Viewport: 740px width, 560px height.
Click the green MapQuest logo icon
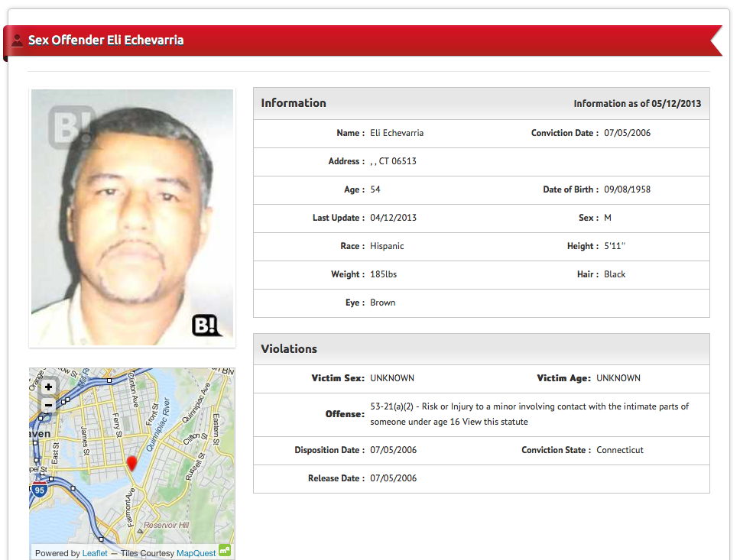[225, 549]
